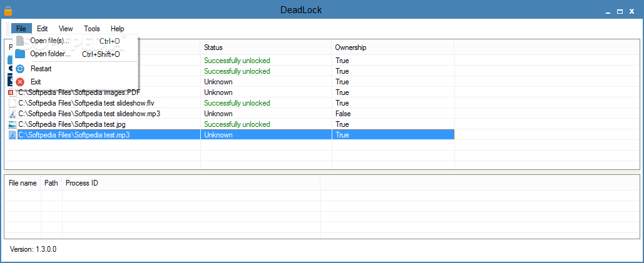644x263 pixels.
Task: Maximize the DeadLock window
Action: (x=620, y=12)
